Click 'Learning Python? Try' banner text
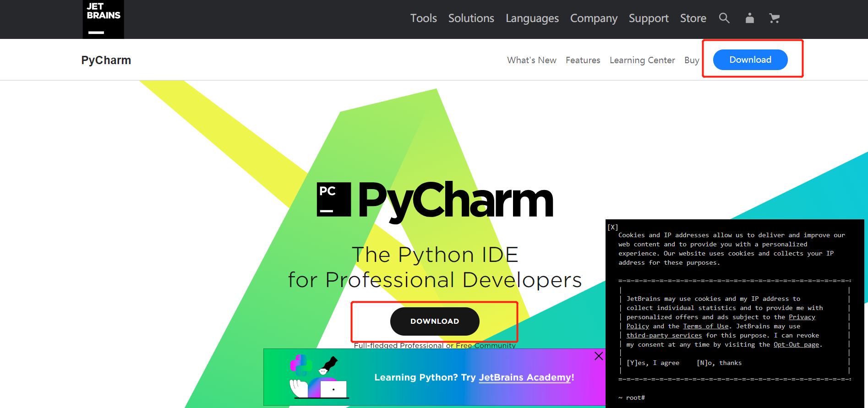The image size is (868, 408). (x=425, y=377)
